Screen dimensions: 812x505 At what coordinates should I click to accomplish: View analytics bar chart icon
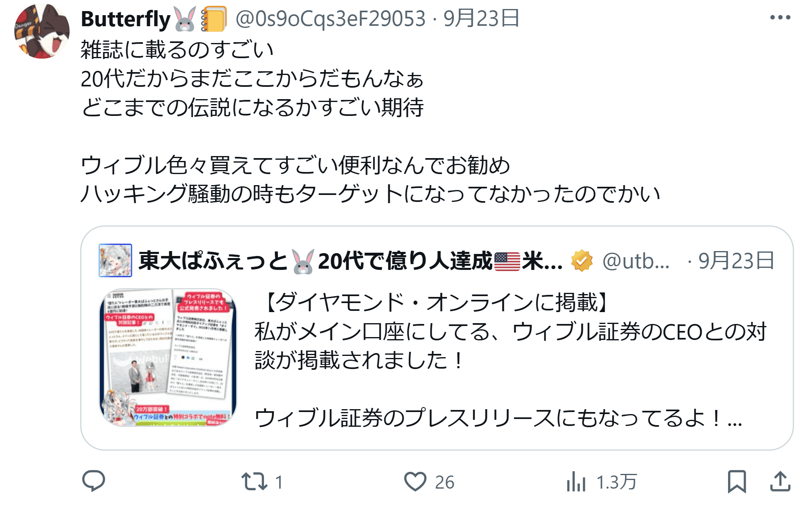click(576, 482)
